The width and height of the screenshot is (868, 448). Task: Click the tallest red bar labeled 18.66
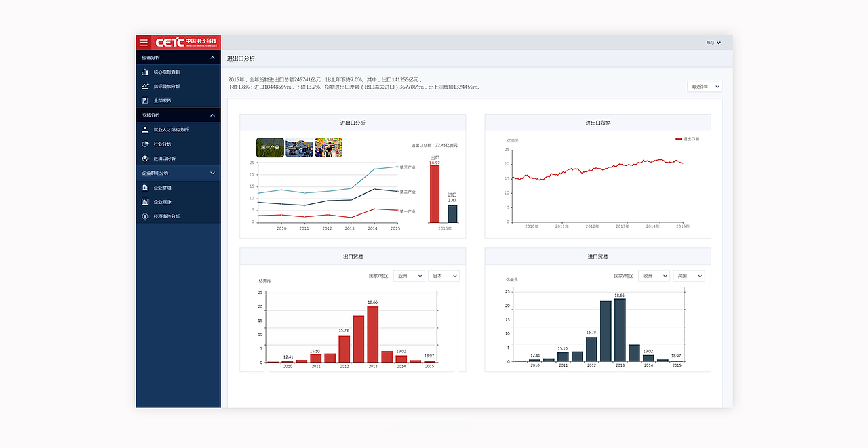point(373,334)
